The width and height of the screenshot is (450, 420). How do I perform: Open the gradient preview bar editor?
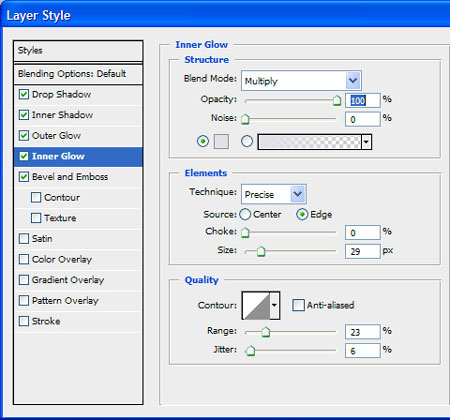(309, 142)
